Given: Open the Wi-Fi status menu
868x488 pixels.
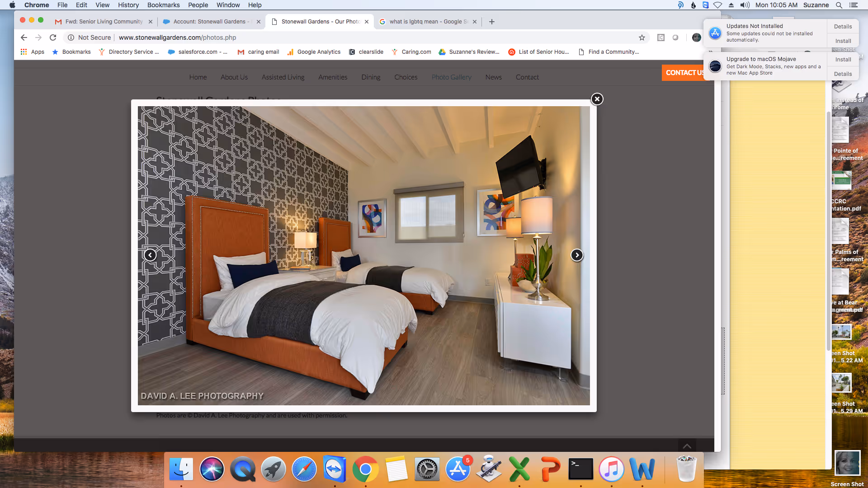Looking at the screenshot, I should (718, 5).
